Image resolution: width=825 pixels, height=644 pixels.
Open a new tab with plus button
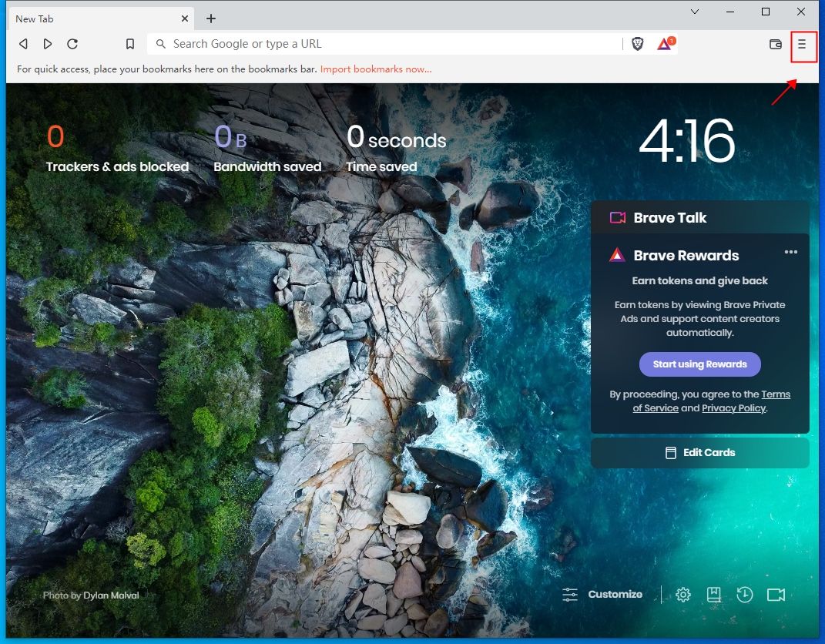pyautogui.click(x=211, y=18)
